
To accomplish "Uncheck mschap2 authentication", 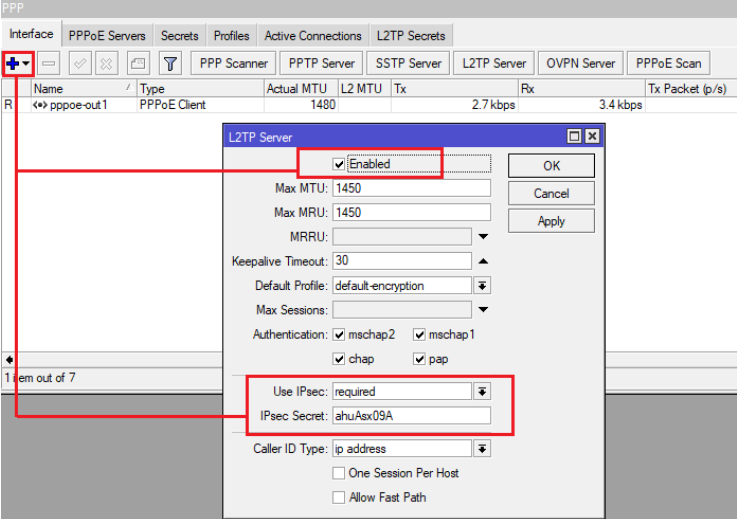I will pos(340,335).
